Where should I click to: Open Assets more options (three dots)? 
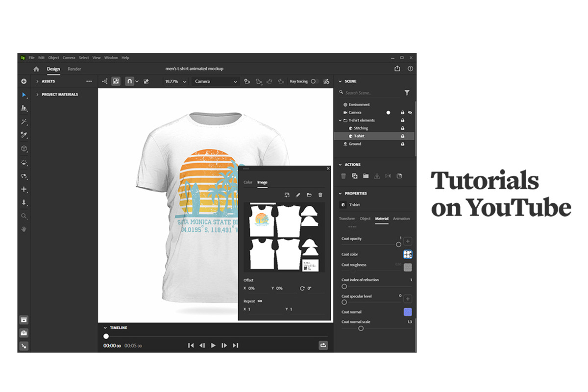[89, 81]
